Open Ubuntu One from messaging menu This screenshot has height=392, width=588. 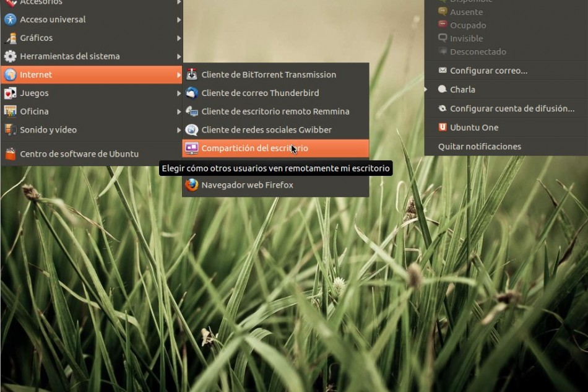tap(506, 127)
